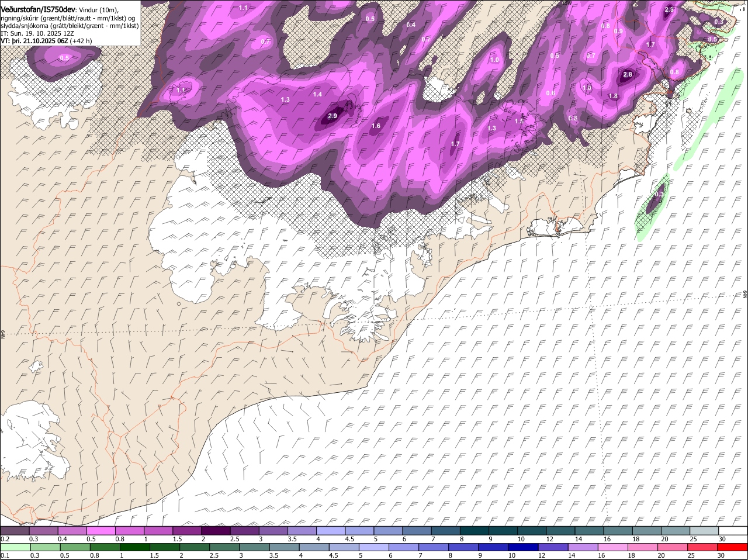Screen dimensions: 748x560
Task: Click the 1.6 precipitation value on map
Action: [x=376, y=126]
